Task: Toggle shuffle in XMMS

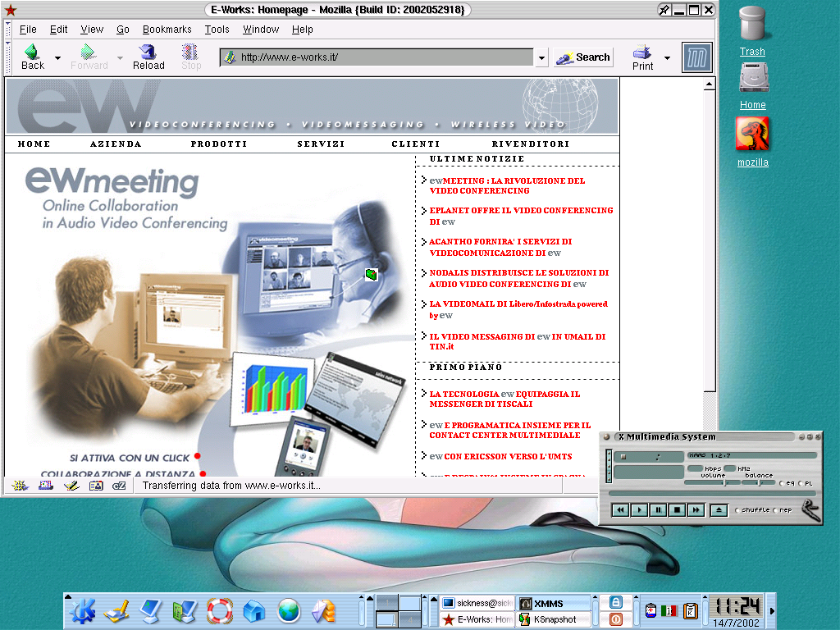Action: pyautogui.click(x=751, y=510)
